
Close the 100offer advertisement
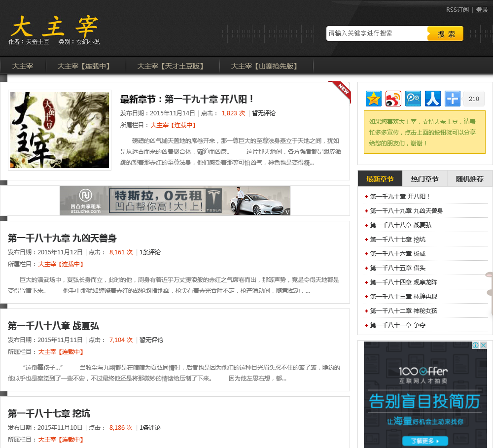pyautogui.click(x=484, y=345)
